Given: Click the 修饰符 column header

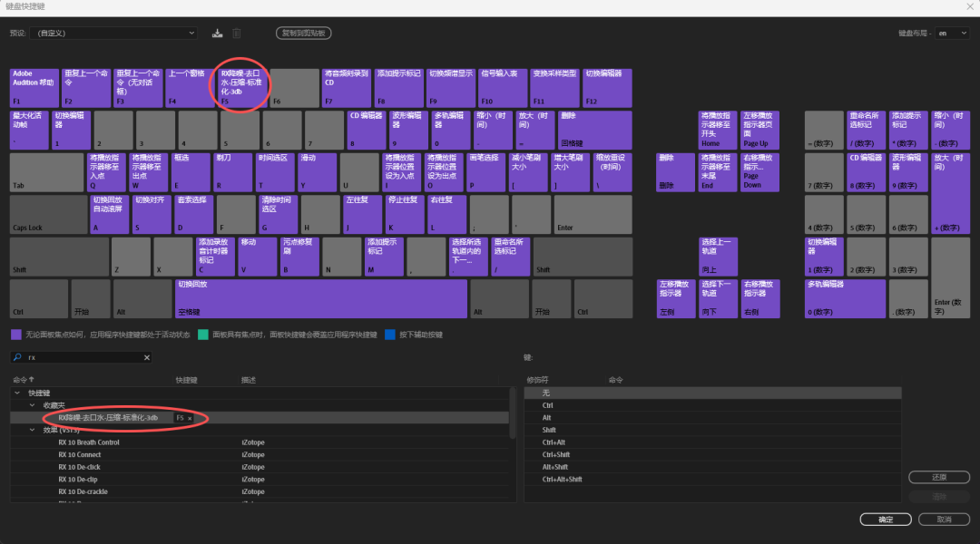Looking at the screenshot, I should [537, 380].
